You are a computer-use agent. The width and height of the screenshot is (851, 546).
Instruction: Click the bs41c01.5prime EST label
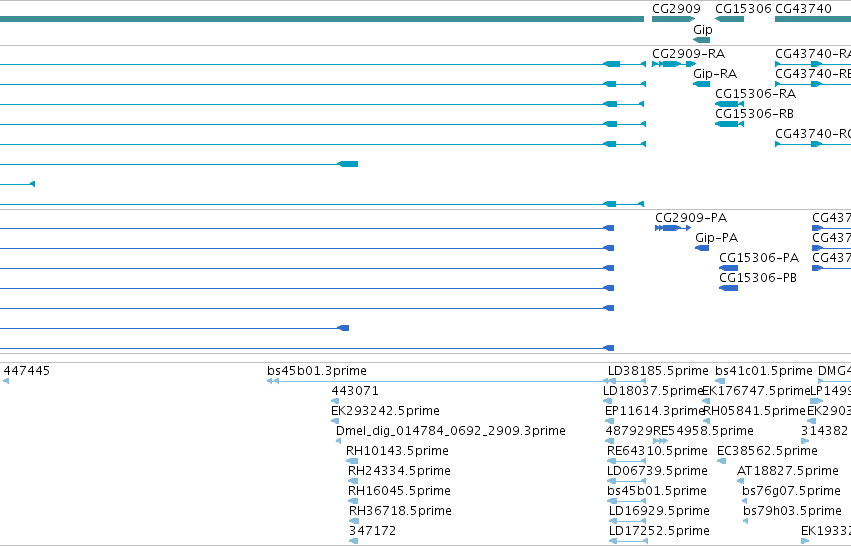[x=764, y=371]
